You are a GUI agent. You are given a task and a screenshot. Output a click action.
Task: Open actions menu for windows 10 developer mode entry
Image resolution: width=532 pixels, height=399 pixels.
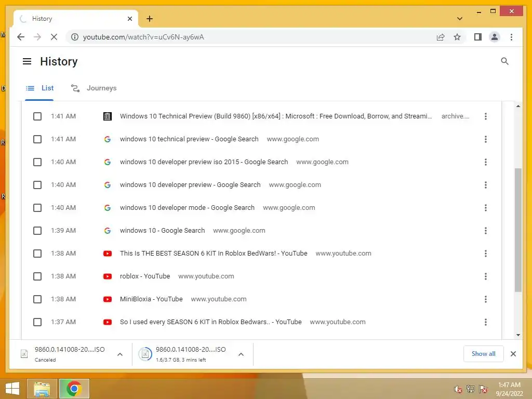tap(486, 208)
